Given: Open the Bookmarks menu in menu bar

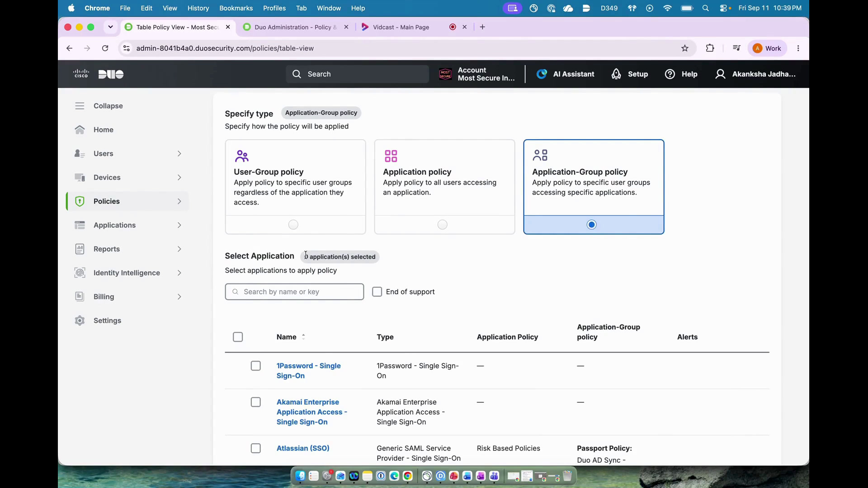Looking at the screenshot, I should [236, 8].
